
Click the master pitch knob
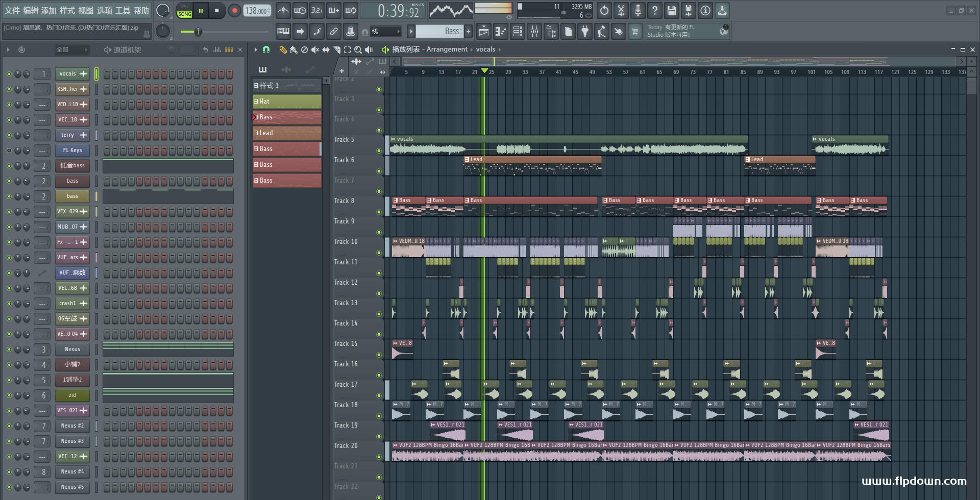(163, 32)
